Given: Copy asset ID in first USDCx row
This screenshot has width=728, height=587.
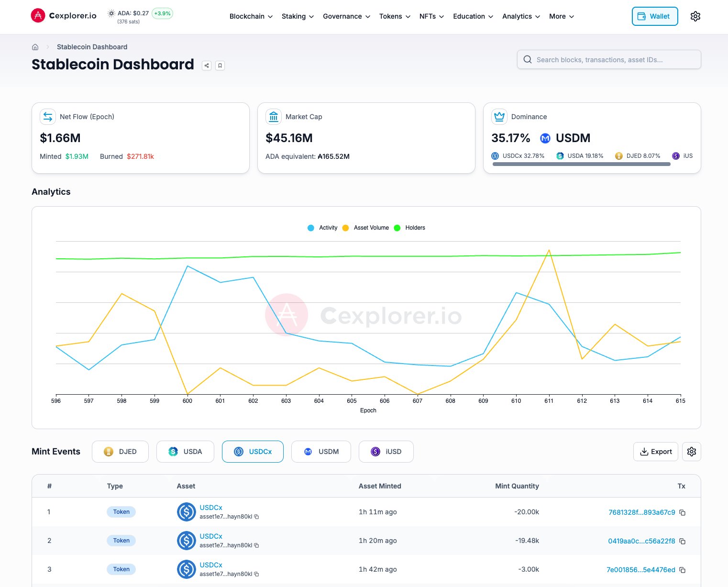Looking at the screenshot, I should (257, 517).
